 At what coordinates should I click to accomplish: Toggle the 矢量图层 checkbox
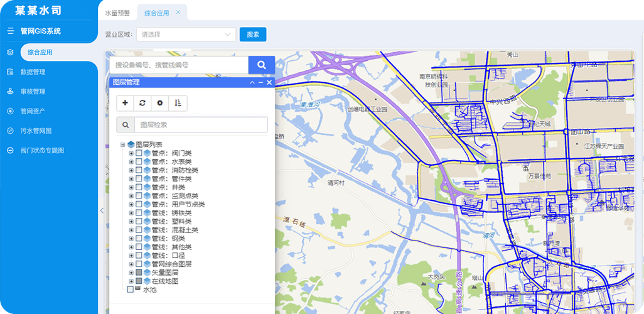coord(139,273)
